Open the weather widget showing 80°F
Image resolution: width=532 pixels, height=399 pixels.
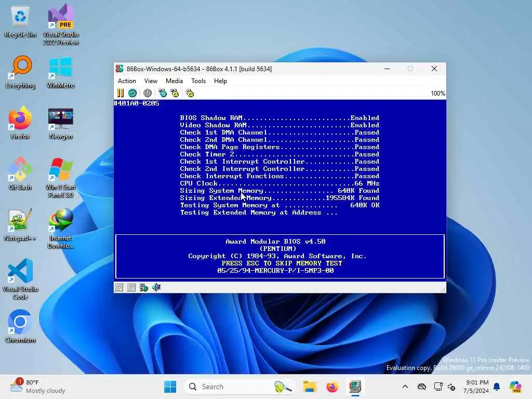37,387
